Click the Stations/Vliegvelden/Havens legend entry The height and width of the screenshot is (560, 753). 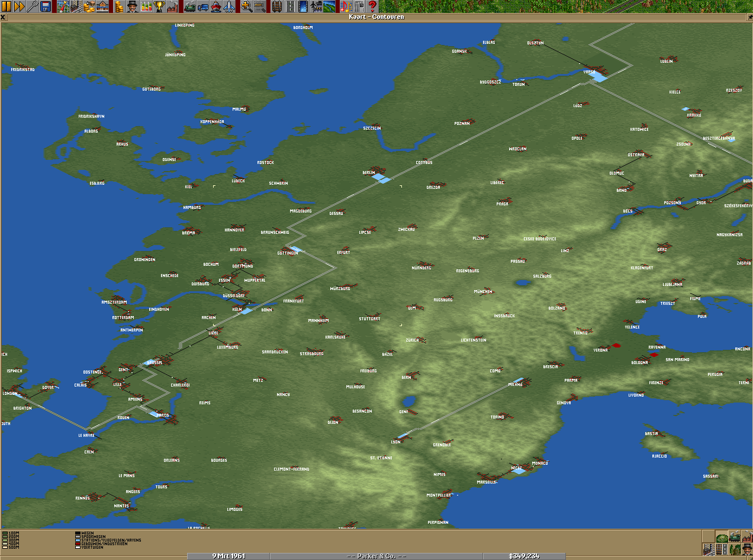tap(108, 539)
